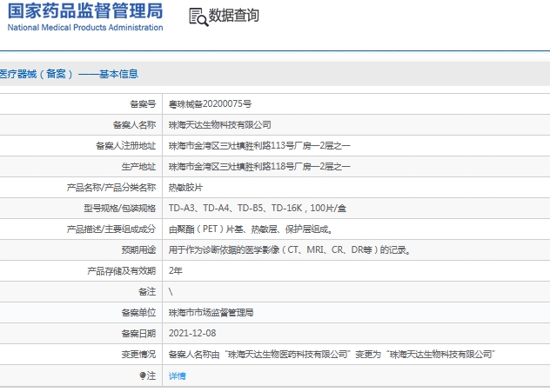The height and width of the screenshot is (392, 550).
Task: Select the 医疗器械（备案）基本信息 heading
Action: pyautogui.click(x=69, y=74)
